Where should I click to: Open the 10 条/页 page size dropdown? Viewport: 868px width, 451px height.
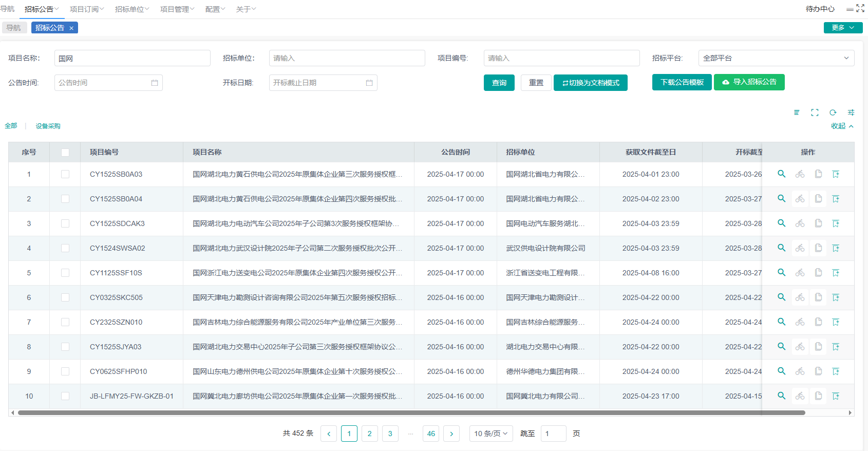tap(490, 434)
